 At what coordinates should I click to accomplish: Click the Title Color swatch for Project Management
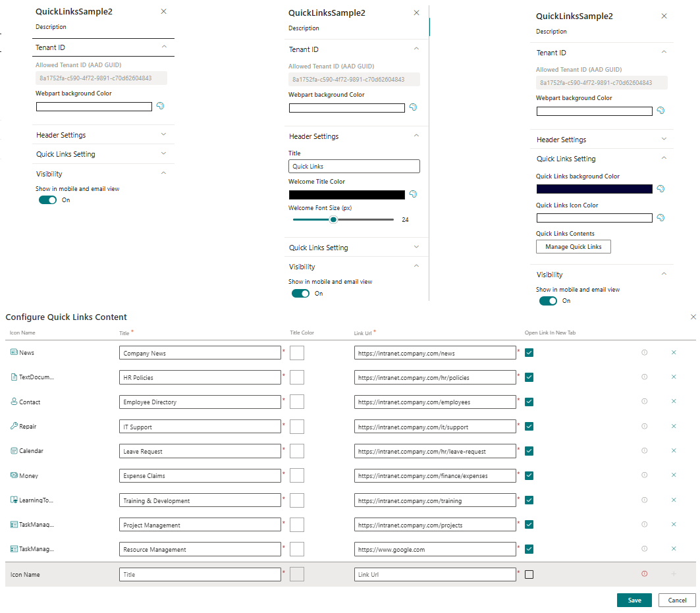296,524
